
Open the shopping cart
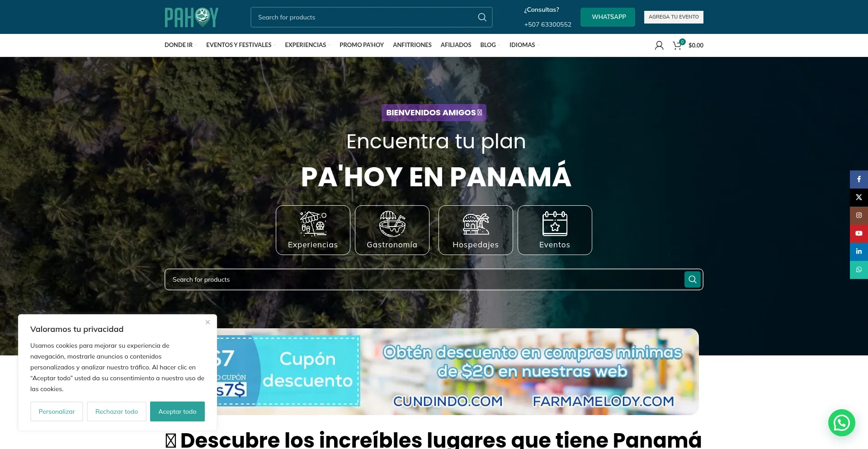pos(677,45)
